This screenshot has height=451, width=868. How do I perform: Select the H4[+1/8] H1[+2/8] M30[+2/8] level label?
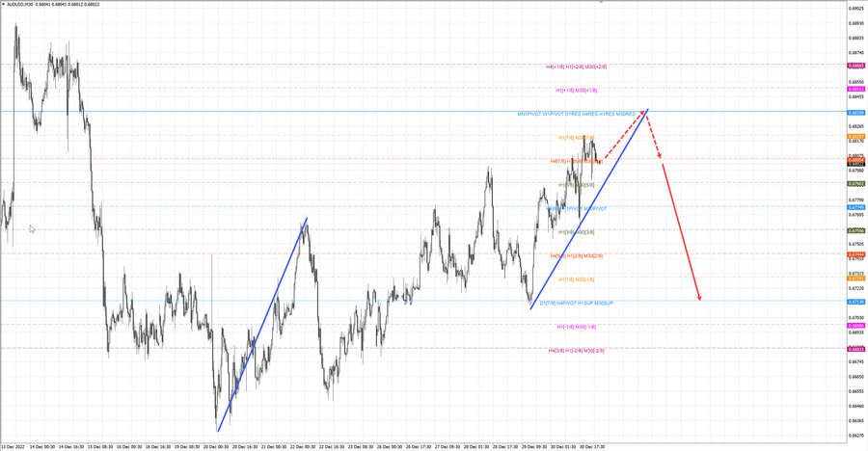(577, 66)
